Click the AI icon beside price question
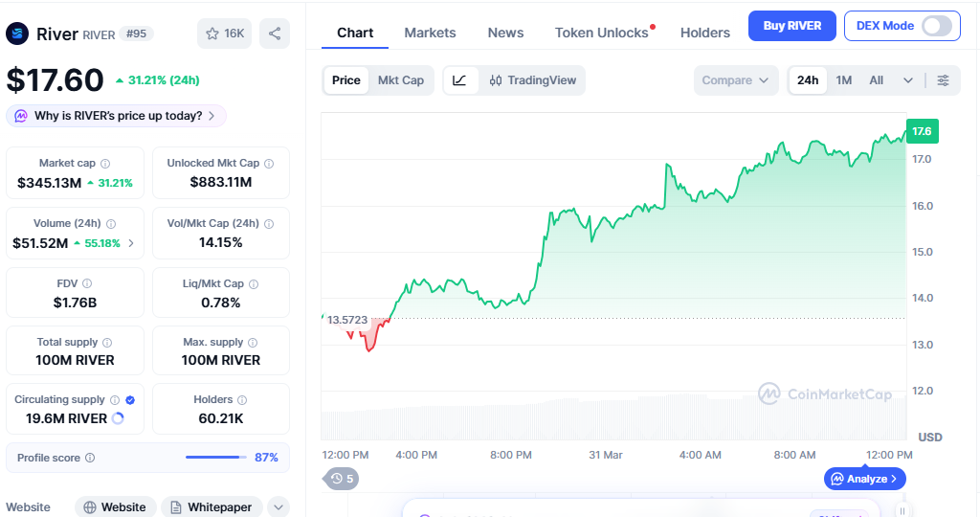 click(21, 116)
